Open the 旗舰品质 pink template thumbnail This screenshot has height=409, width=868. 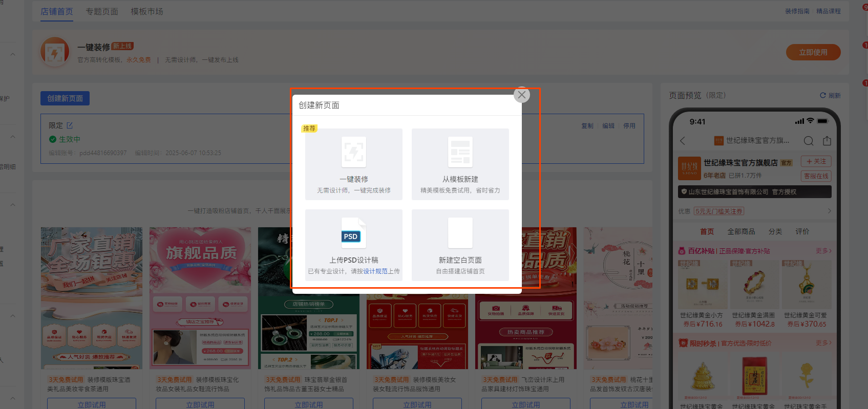tap(200, 298)
